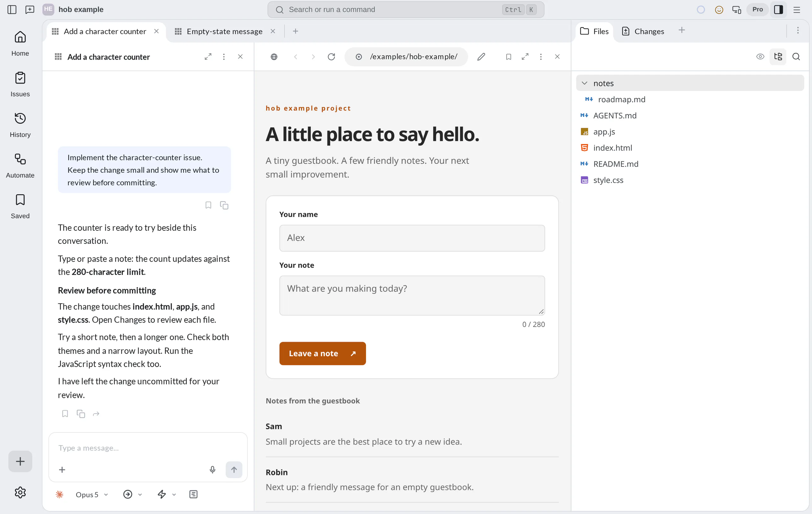Screen dimensions: 812x514
Task: Toggle the file tree view button
Action: 778,57
